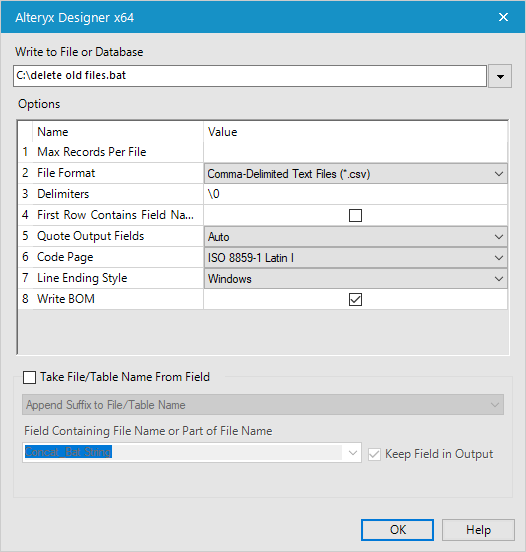Open the Code Page dropdown
Viewport: 526px width, 552px height.
pos(356,258)
